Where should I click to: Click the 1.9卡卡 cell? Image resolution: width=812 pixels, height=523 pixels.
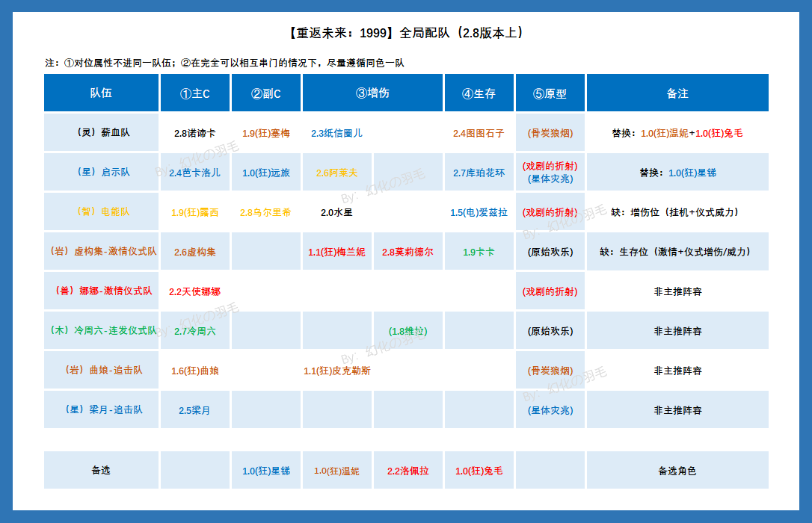click(479, 252)
